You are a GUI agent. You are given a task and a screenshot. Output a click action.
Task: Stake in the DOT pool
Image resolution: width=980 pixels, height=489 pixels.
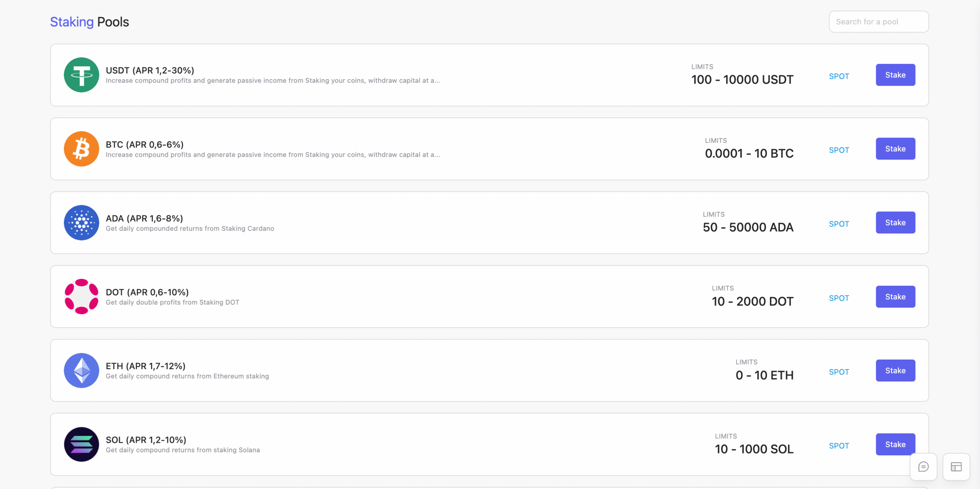coord(895,297)
